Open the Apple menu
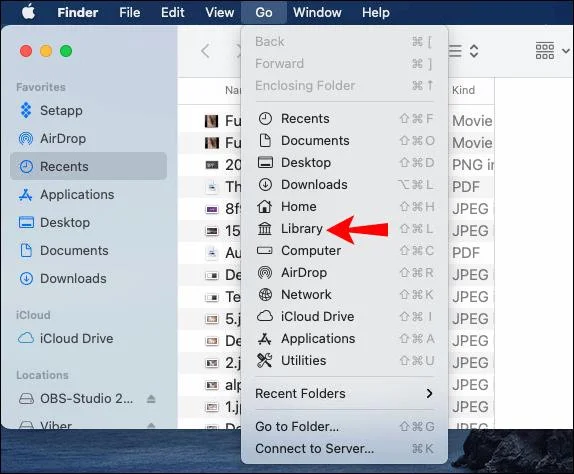 [x=29, y=12]
